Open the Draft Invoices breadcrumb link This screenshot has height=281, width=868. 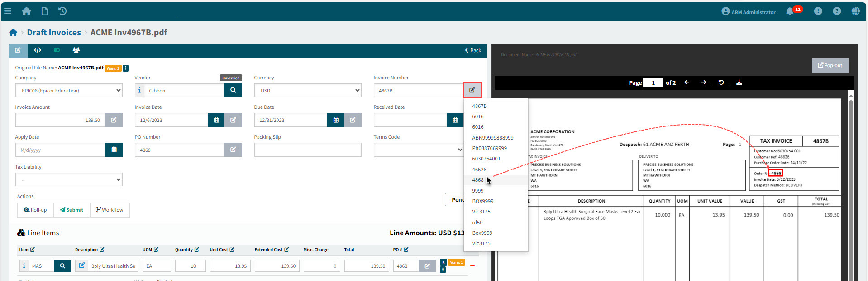coord(54,32)
